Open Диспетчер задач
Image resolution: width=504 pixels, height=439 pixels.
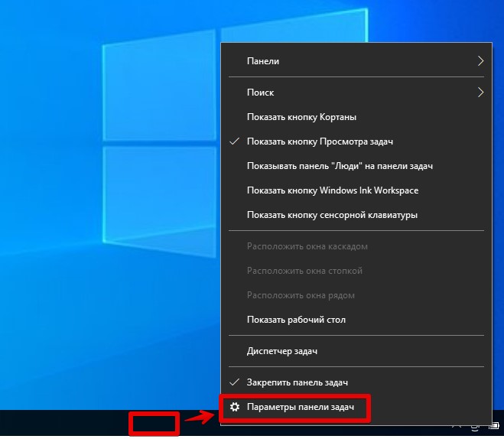356,351
